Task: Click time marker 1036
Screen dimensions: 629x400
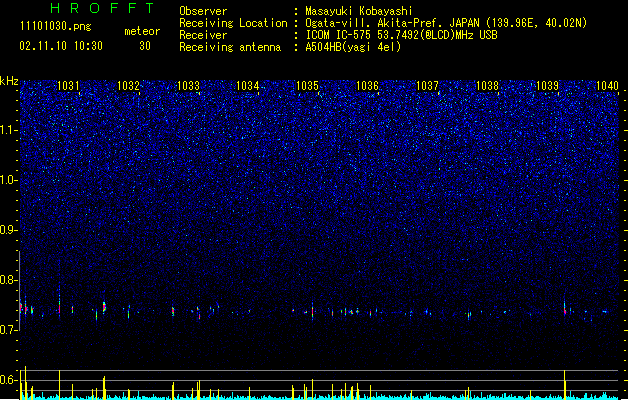Action: 367,86
